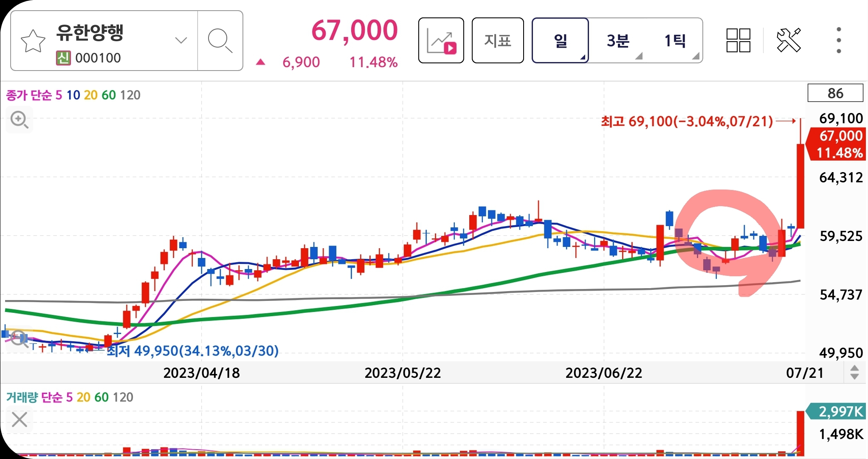Click the 최고 69,100 high annotation
Image resolution: width=868 pixels, height=459 pixels.
[687, 122]
